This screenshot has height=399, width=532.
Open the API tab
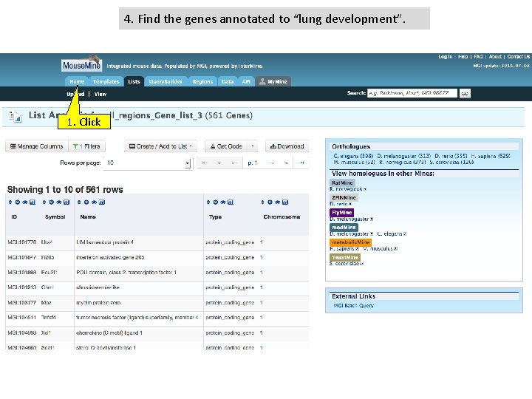point(246,82)
